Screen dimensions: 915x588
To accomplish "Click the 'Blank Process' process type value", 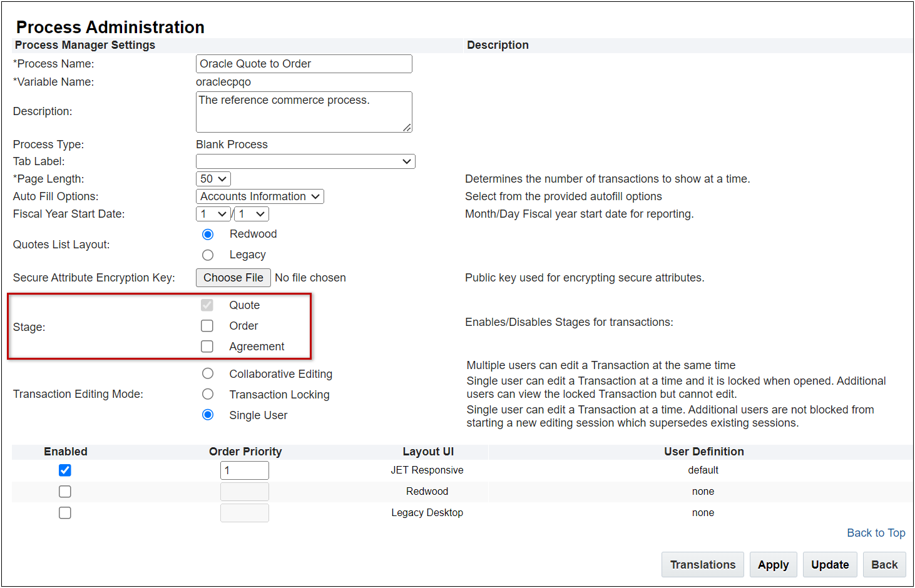I will point(232,144).
